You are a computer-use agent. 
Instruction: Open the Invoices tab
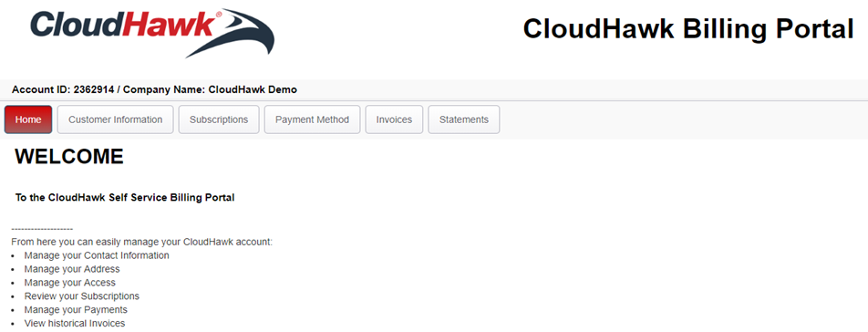[394, 119]
